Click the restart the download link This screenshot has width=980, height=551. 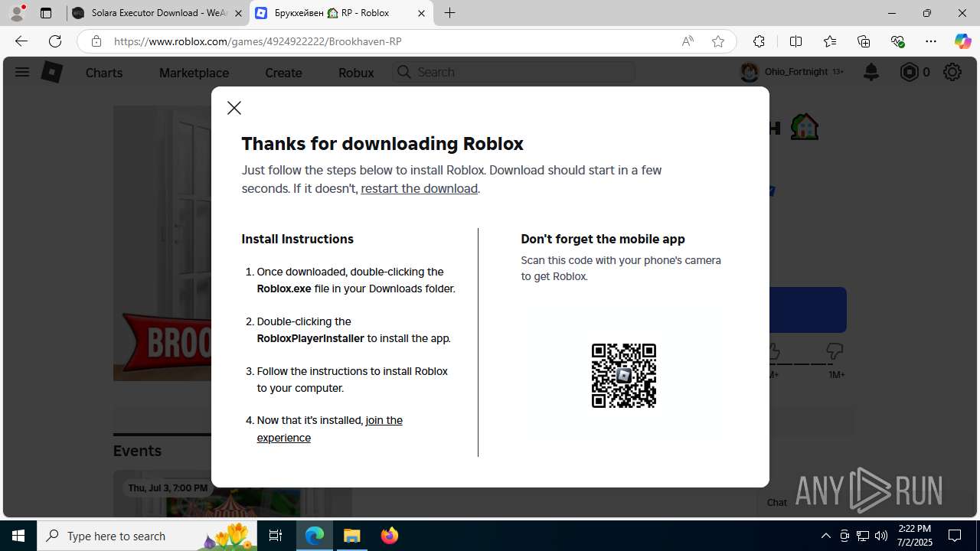419,188
